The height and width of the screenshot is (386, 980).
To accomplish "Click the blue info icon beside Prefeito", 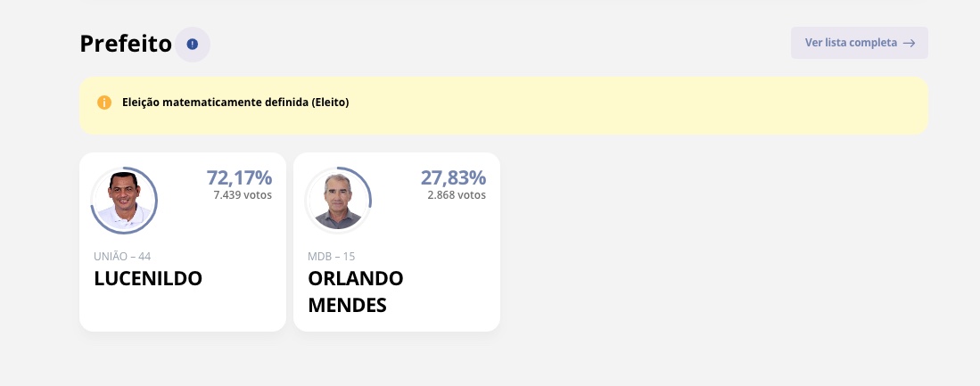I will point(193,44).
